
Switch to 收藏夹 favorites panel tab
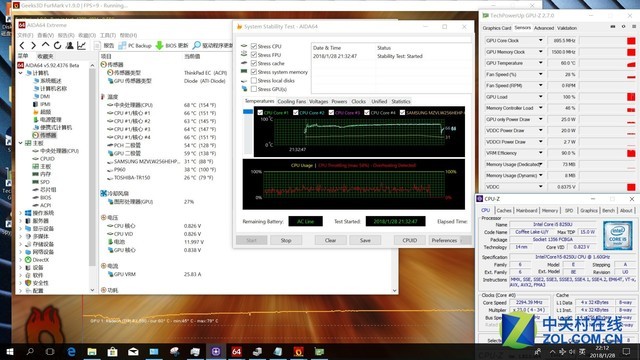pyautogui.click(x=45, y=56)
